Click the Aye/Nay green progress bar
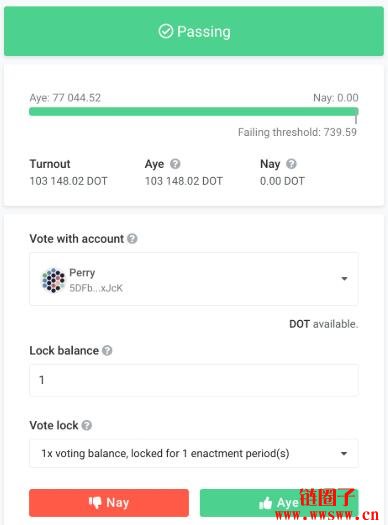The height and width of the screenshot is (525, 388). pos(194,111)
